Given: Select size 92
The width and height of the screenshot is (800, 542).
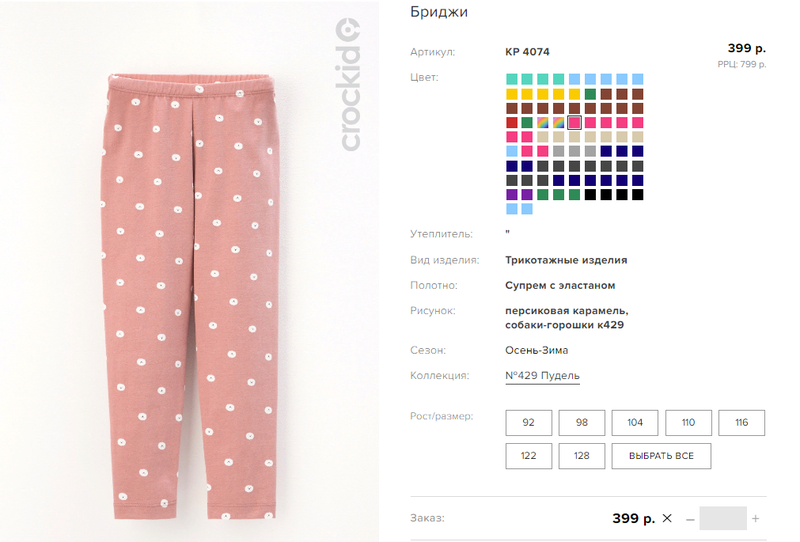Looking at the screenshot, I should pos(528,423).
